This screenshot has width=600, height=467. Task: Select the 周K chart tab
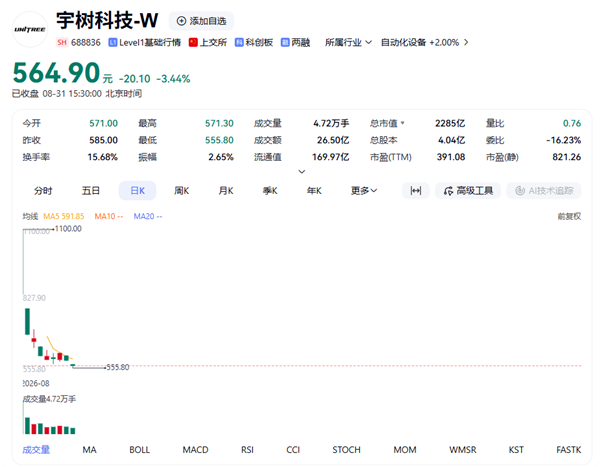[182, 191]
